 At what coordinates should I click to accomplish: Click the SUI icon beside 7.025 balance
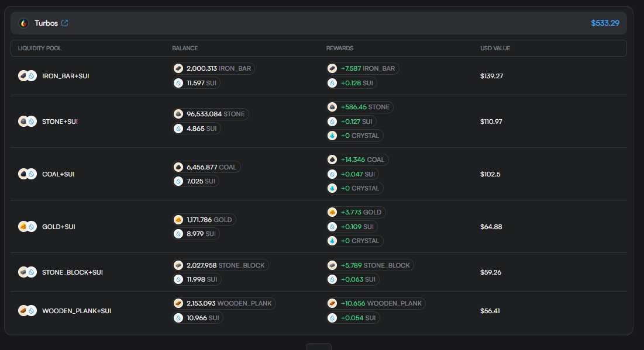(178, 181)
